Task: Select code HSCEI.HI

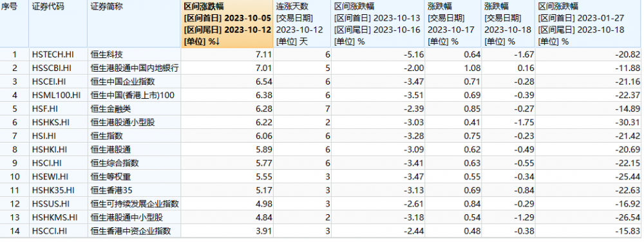Action: 49,82
